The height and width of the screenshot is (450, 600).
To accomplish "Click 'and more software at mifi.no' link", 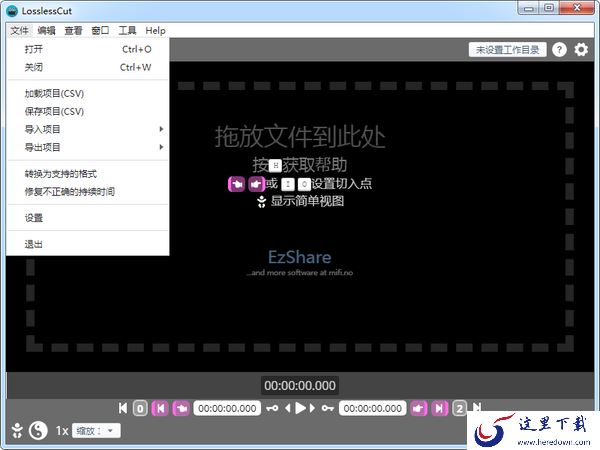I will point(300,273).
